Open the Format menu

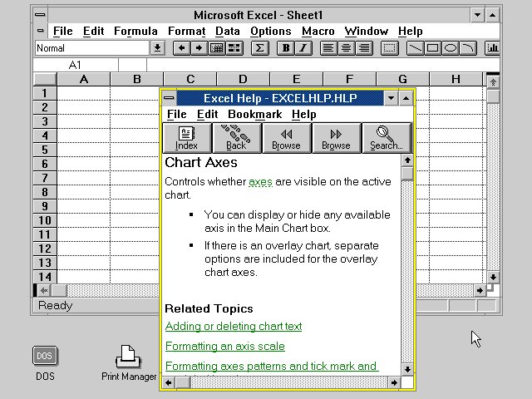tap(186, 32)
